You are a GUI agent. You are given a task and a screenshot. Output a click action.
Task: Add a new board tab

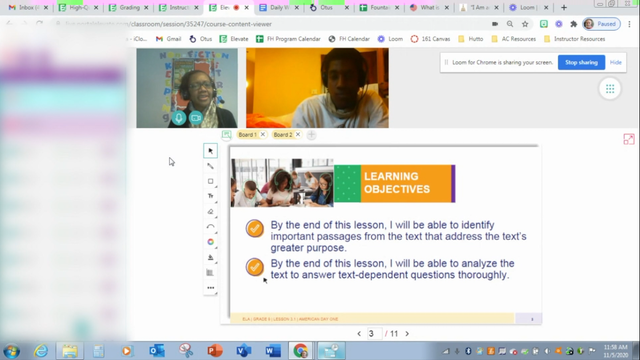(x=311, y=135)
